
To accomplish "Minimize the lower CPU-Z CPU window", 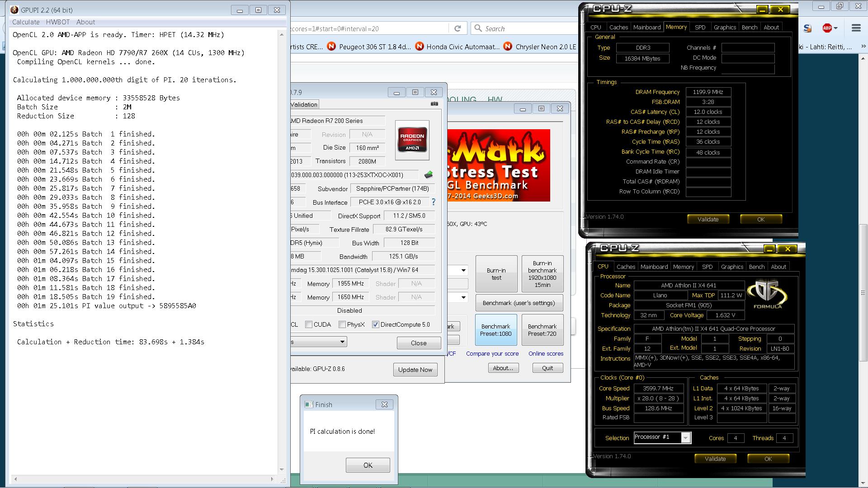I will 769,249.
